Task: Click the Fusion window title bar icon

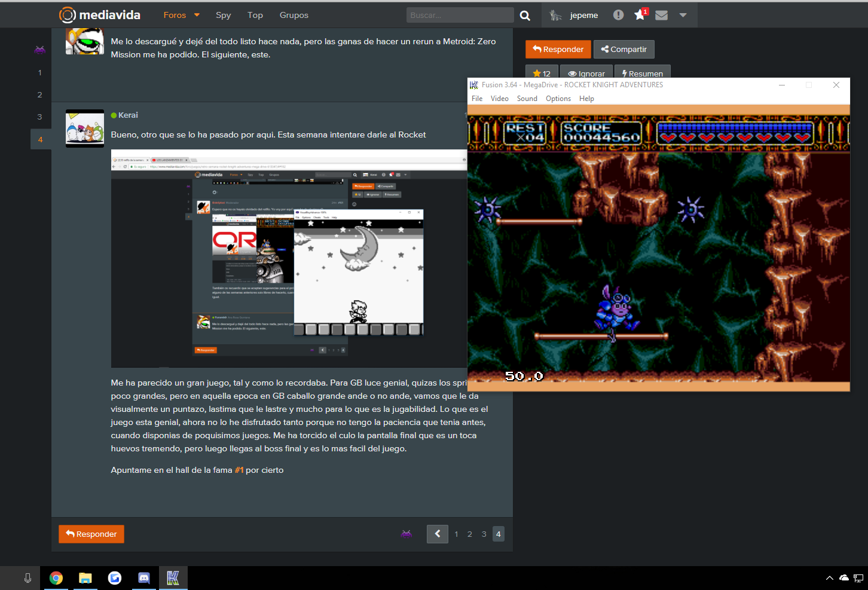Action: click(474, 85)
